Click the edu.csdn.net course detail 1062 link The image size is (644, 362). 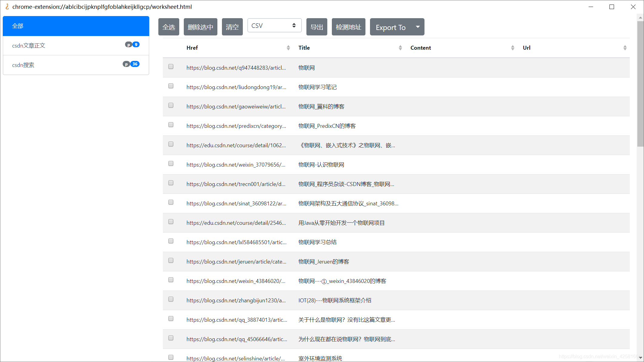(236, 145)
